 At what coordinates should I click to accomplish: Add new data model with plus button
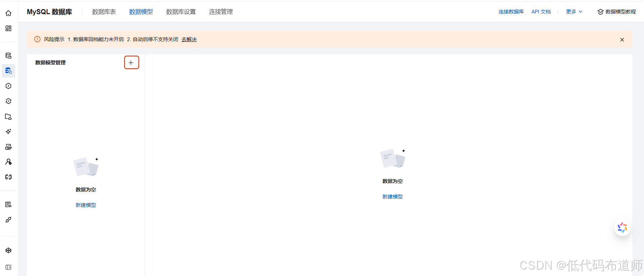pyautogui.click(x=131, y=63)
